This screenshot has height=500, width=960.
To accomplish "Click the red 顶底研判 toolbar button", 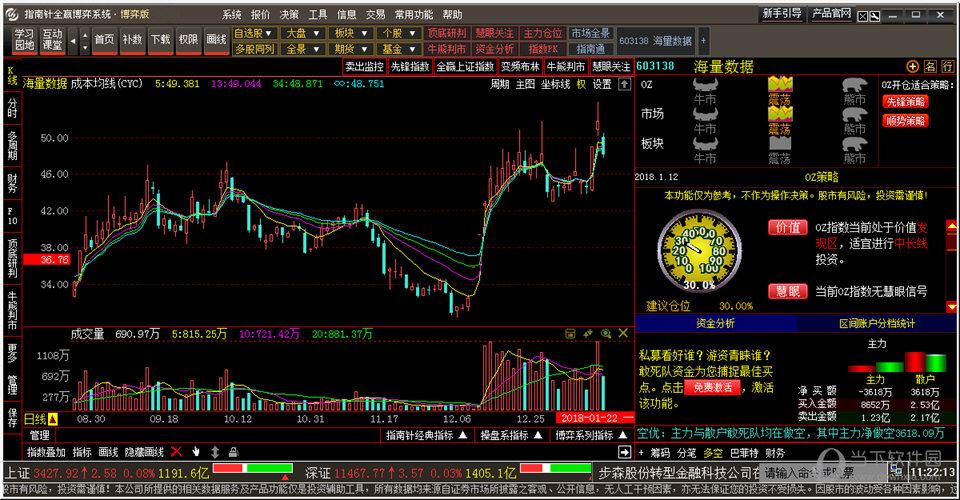I will (x=447, y=33).
